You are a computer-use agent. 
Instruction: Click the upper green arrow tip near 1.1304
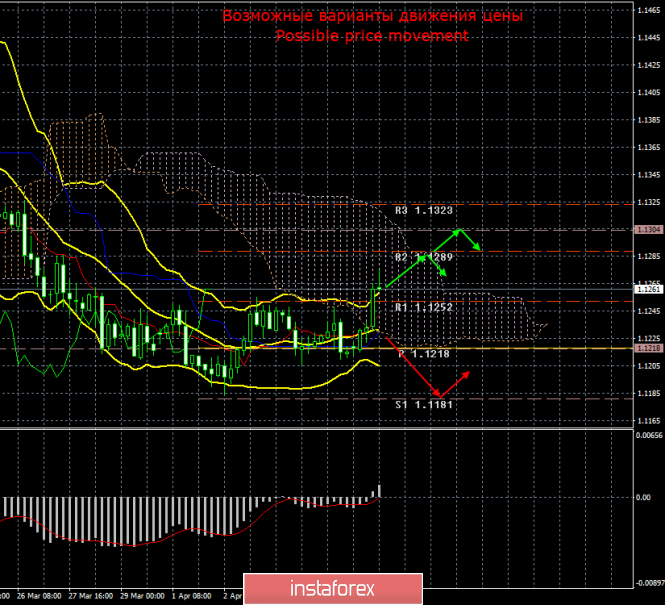point(460,230)
